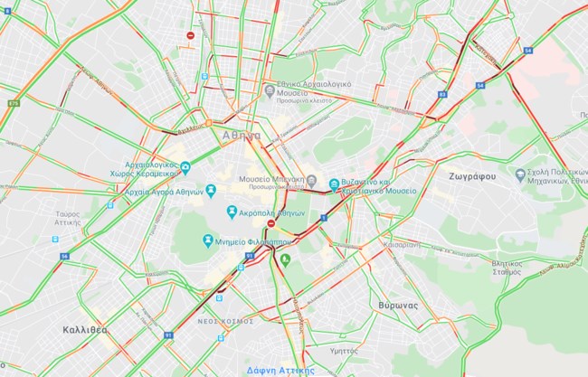
Task: Select the Ancient Agora of Athens marker
Action: coord(211,191)
